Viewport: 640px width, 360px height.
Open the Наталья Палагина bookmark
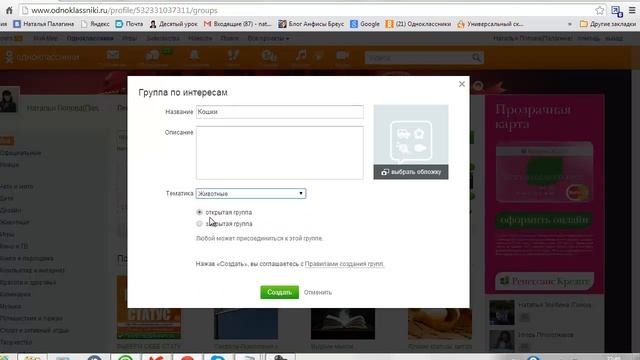[x=44, y=24]
